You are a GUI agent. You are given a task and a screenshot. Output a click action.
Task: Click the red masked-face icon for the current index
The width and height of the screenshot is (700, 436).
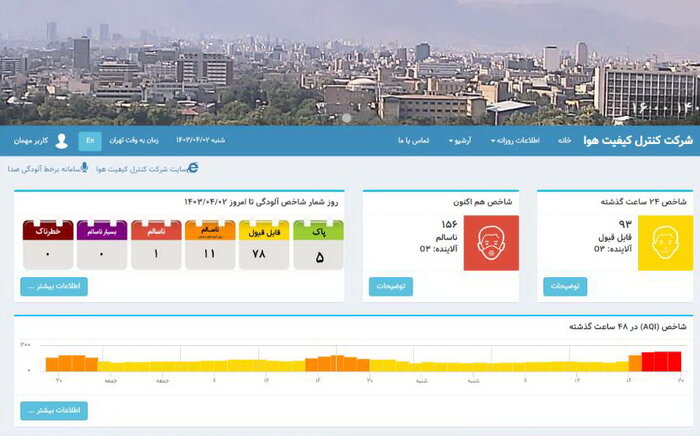(491, 243)
